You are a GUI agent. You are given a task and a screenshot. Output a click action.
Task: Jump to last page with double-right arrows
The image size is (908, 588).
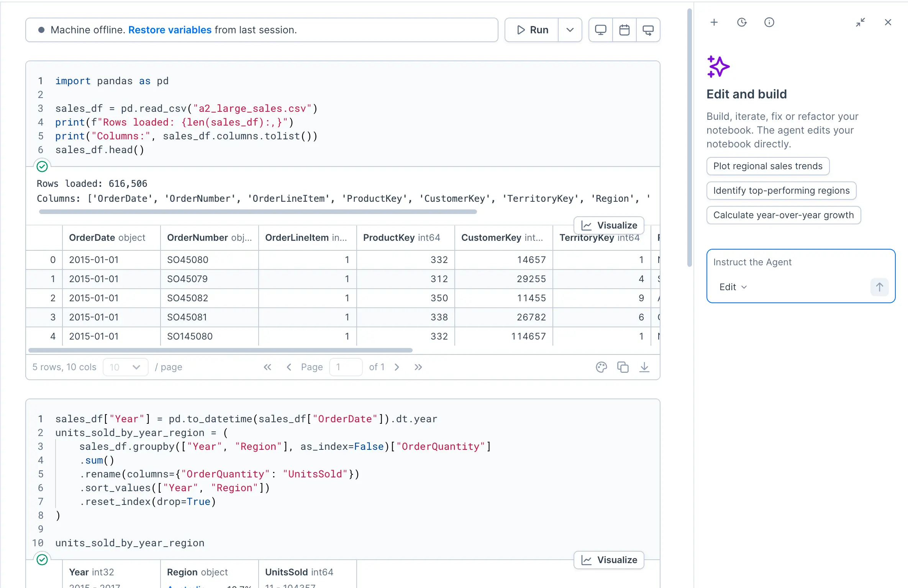418,367
